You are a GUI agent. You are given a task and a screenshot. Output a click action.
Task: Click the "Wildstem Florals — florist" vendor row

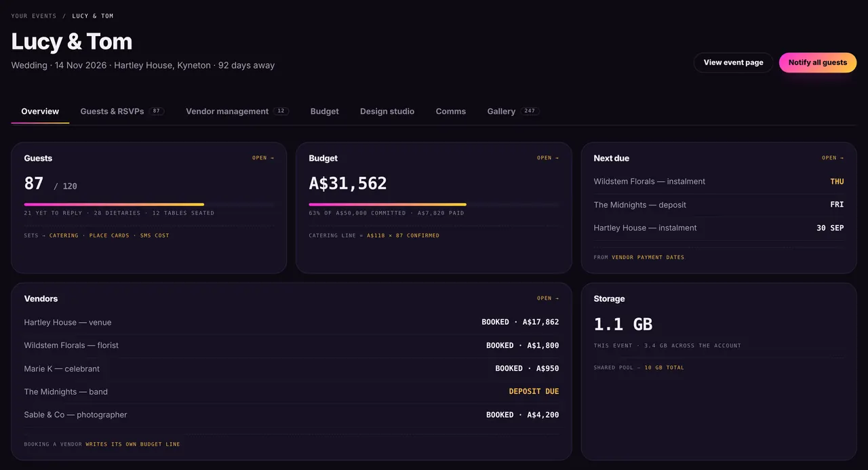tap(292, 345)
